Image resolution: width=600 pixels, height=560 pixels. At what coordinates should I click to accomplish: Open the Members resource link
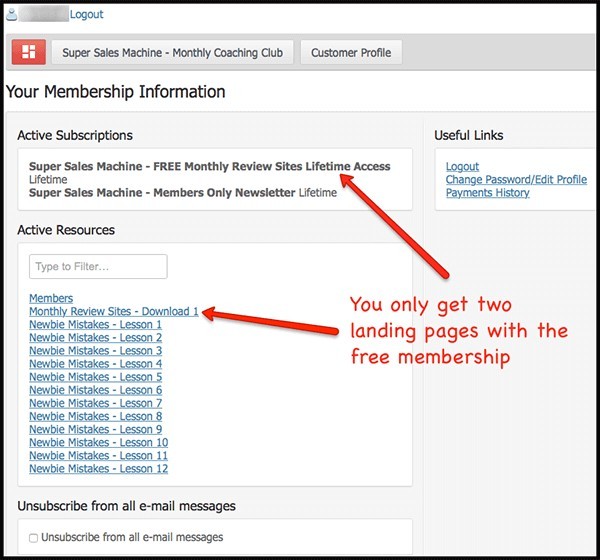tap(51, 298)
